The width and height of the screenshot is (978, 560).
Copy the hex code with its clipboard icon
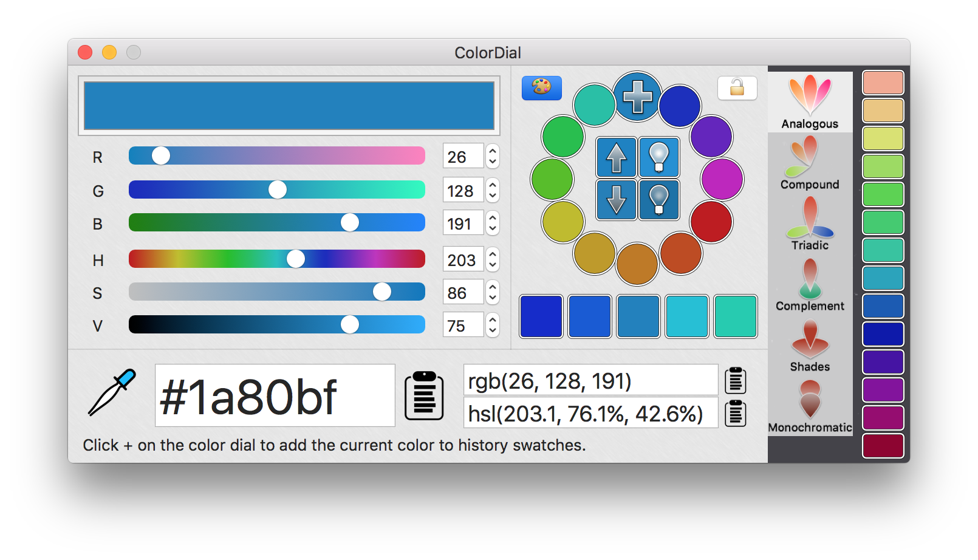point(424,395)
